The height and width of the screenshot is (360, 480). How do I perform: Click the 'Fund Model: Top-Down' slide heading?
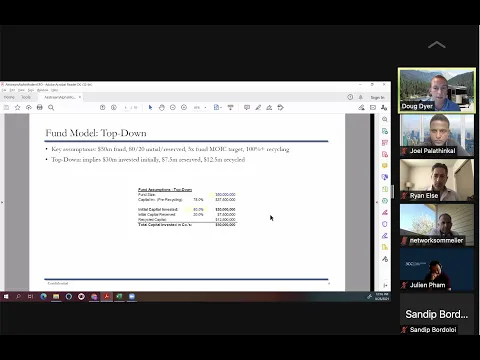pyautogui.click(x=96, y=133)
